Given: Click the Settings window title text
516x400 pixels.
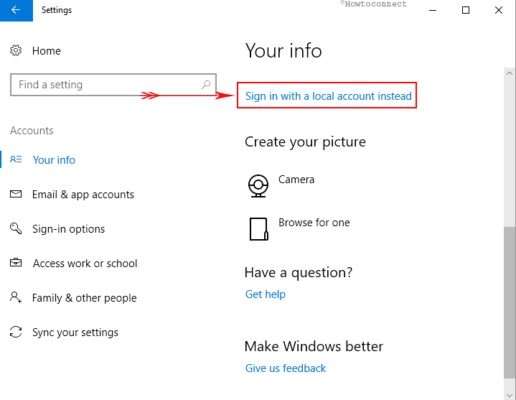Looking at the screenshot, I should tap(56, 10).
